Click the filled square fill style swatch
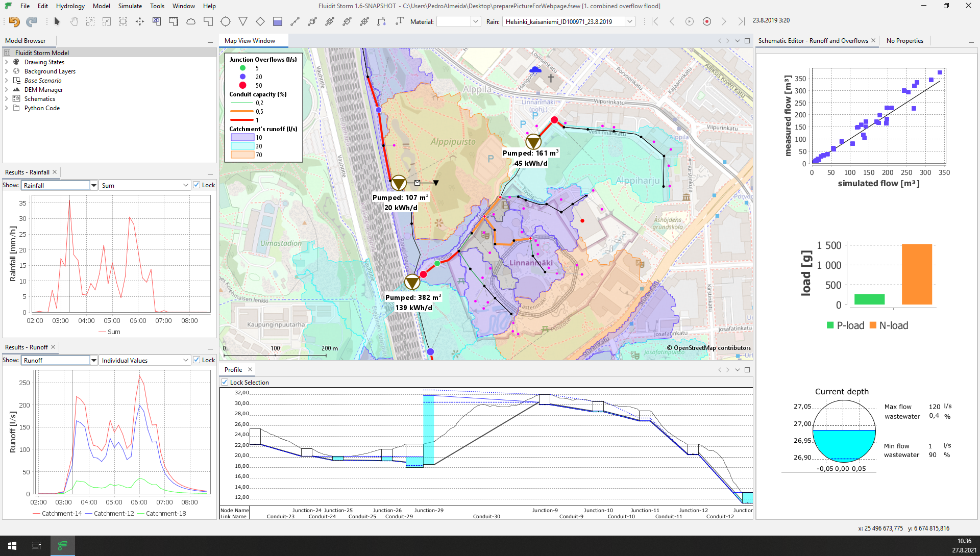 [x=277, y=21]
